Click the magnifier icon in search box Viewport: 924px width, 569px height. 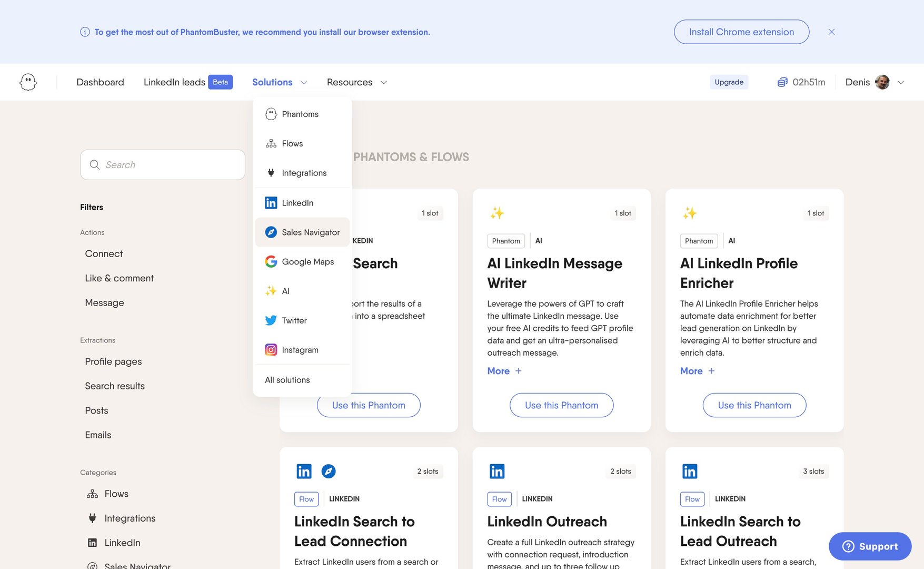(x=94, y=164)
